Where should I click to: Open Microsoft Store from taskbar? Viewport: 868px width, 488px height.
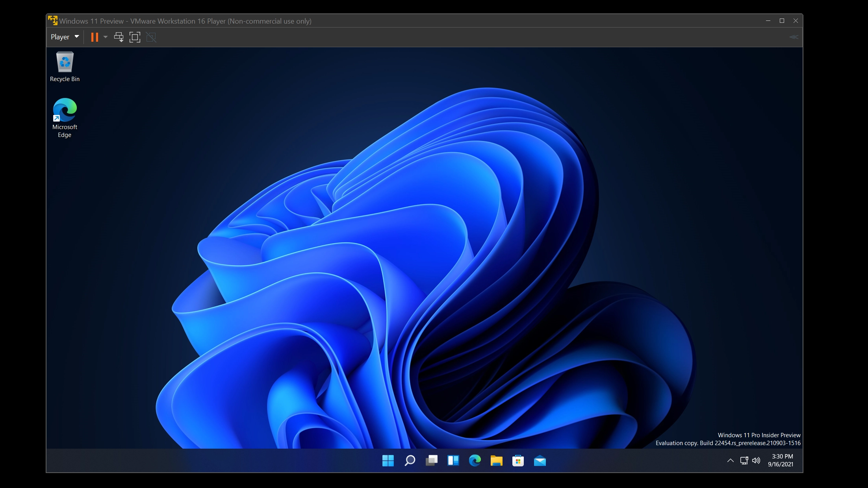click(518, 460)
